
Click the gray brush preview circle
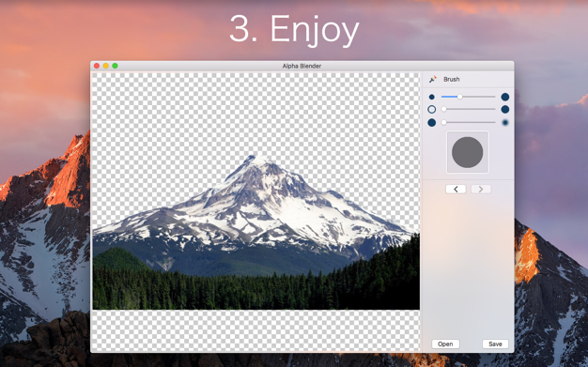[x=467, y=152]
